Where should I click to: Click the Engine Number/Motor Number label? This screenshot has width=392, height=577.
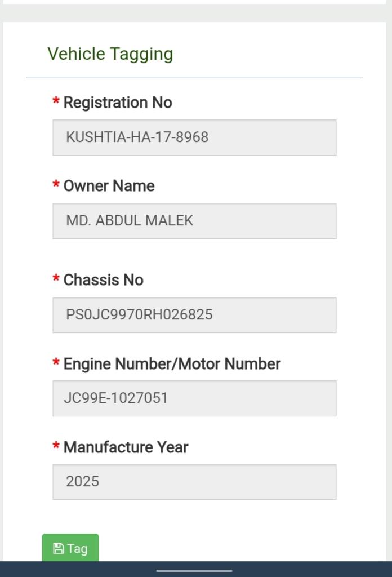pyautogui.click(x=172, y=364)
